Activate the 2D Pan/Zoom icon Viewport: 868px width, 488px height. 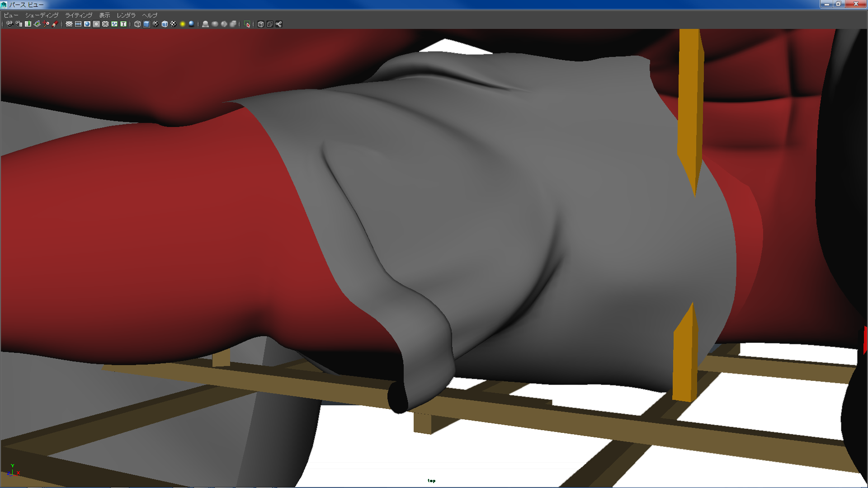pos(46,24)
